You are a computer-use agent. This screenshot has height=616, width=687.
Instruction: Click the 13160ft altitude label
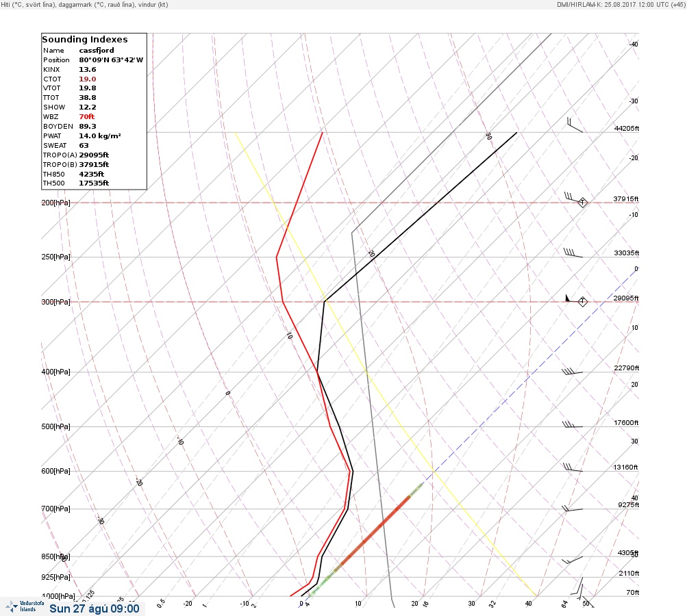tap(625, 467)
